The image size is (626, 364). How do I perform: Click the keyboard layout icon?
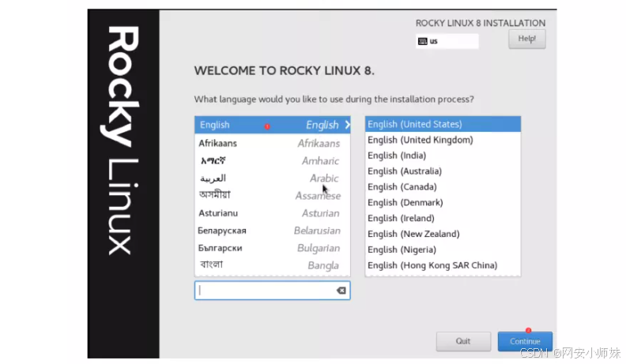[x=422, y=41]
